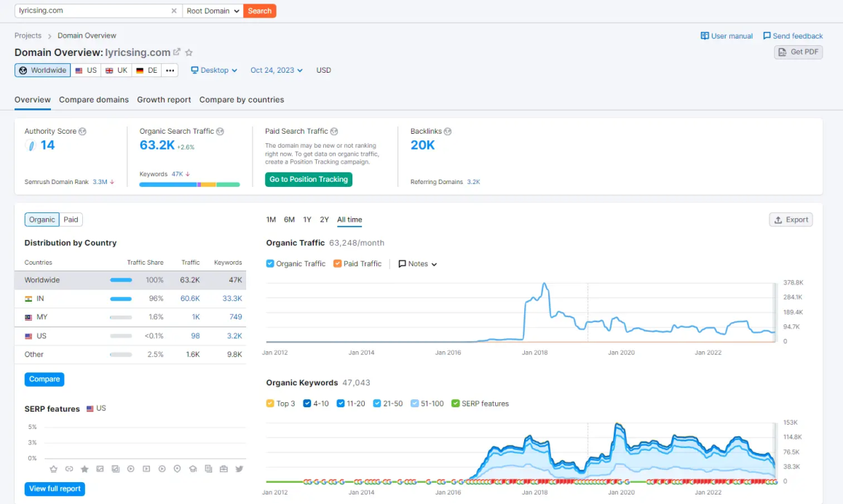
Task: Click the organic traffic peak in chart
Action: point(544,284)
